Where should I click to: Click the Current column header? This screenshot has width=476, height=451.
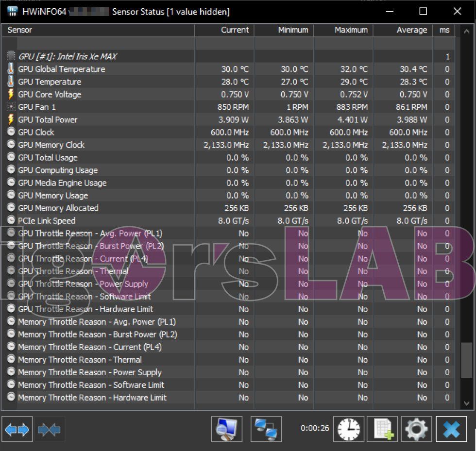tap(224, 30)
